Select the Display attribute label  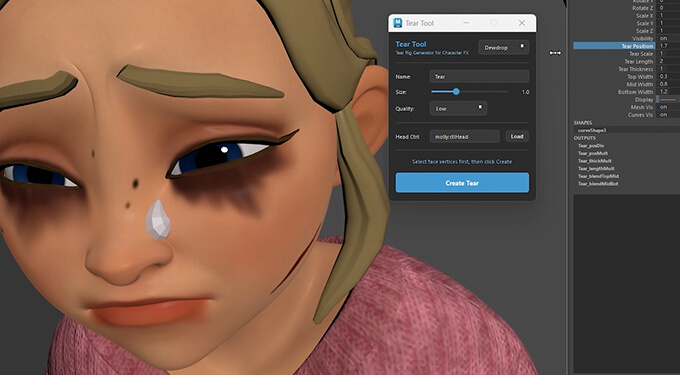click(644, 100)
